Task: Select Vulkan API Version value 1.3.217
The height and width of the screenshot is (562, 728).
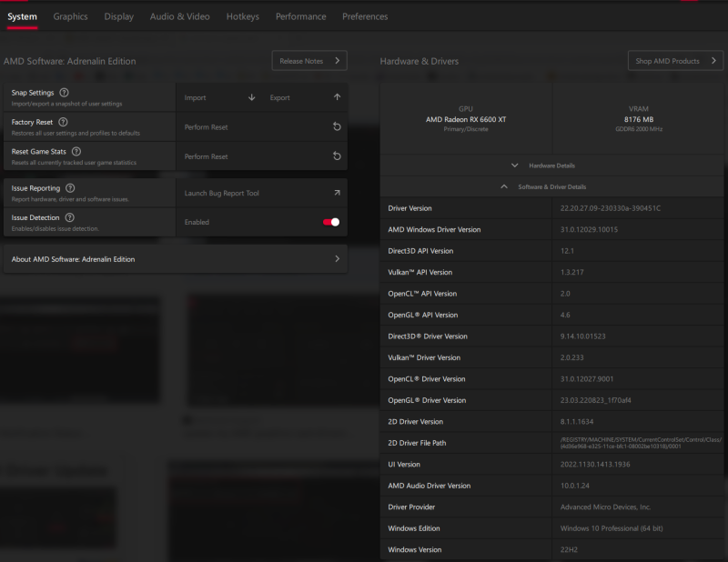Action: [x=571, y=273]
